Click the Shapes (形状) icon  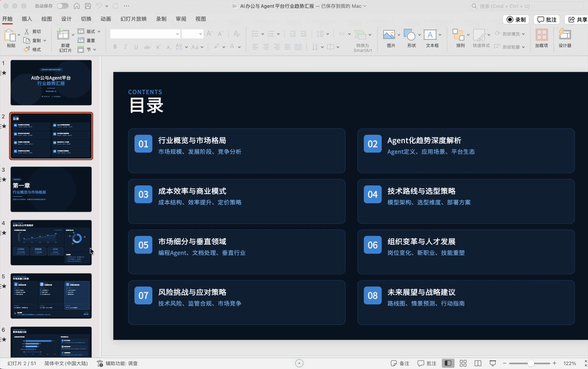pyautogui.click(x=409, y=35)
